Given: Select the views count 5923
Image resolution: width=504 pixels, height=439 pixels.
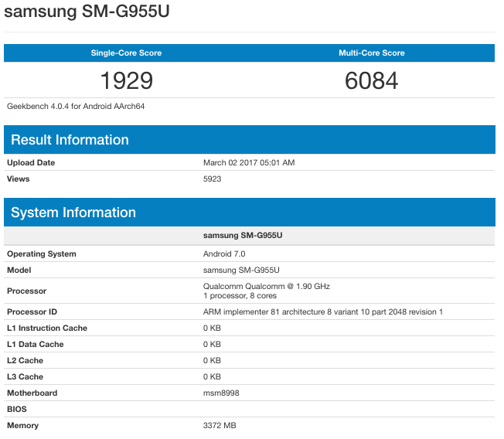Looking at the screenshot, I should pyautogui.click(x=212, y=179).
